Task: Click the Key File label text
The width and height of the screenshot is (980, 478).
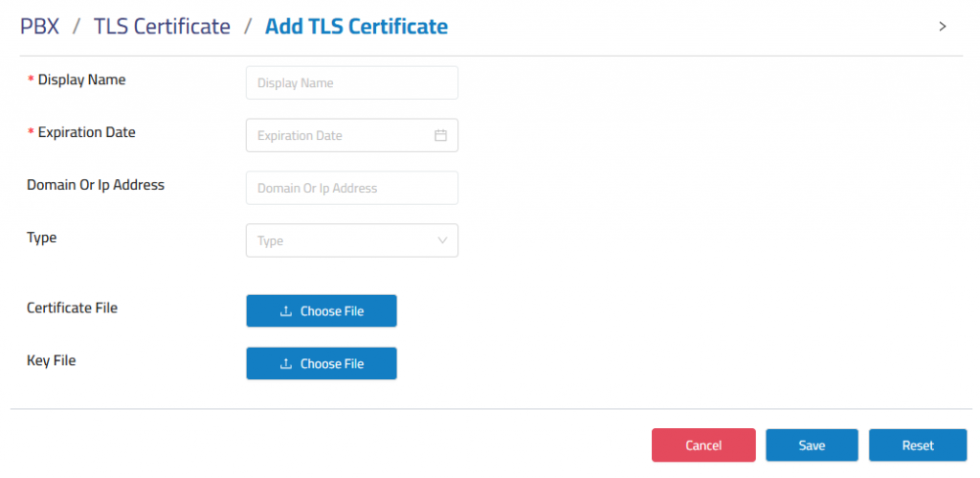Action: [52, 360]
